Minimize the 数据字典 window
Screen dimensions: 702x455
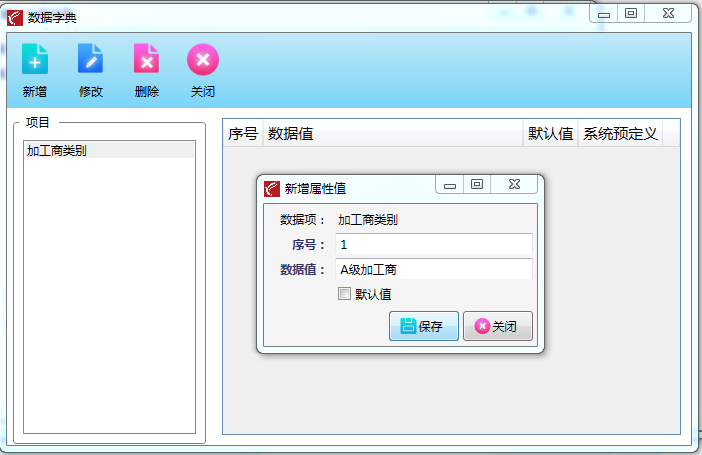click(604, 13)
